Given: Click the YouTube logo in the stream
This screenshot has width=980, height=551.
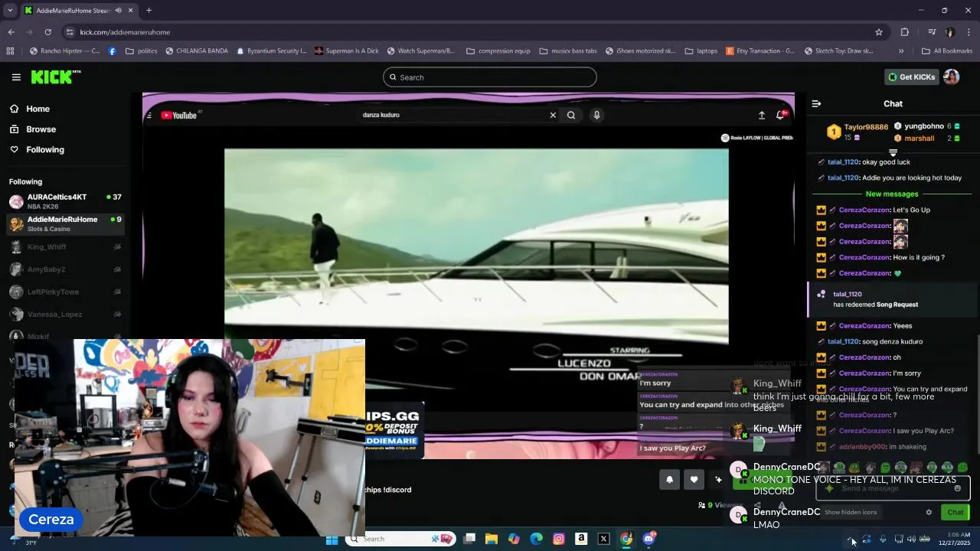Looking at the screenshot, I should (x=179, y=116).
